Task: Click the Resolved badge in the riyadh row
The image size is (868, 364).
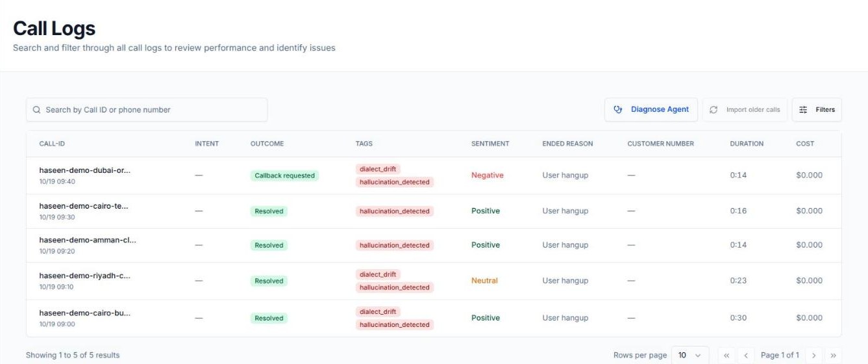Action: tap(269, 281)
